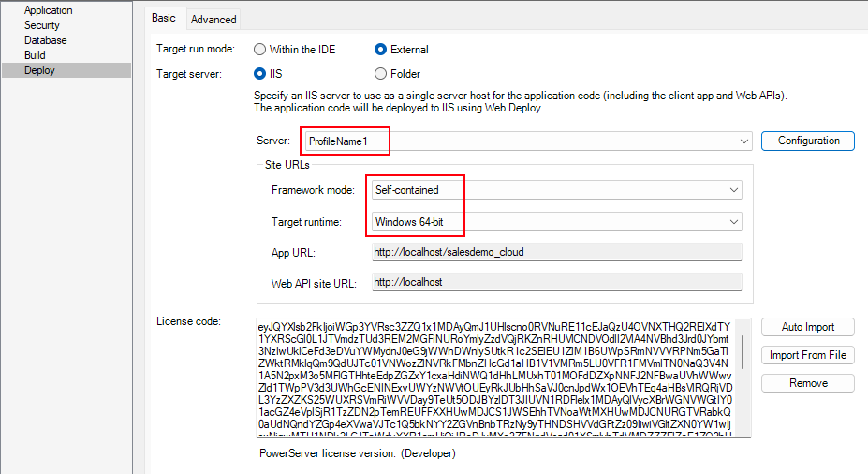Go to the Database settings page
868x474 pixels.
(45, 40)
